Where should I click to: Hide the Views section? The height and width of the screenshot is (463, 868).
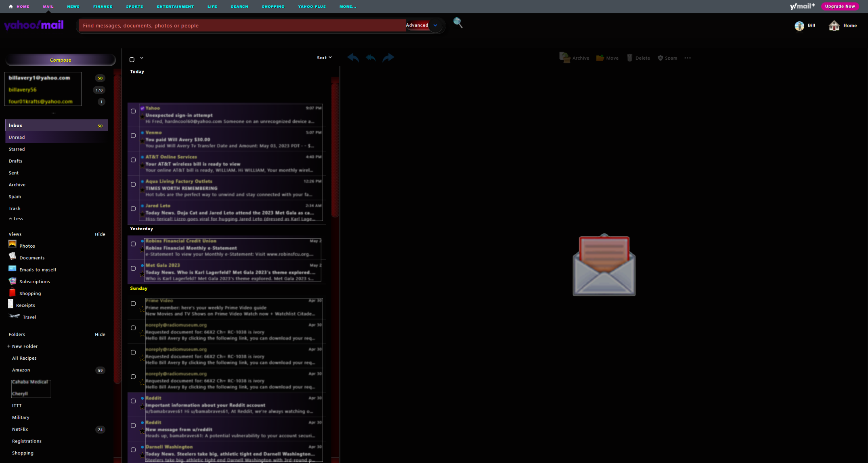[x=100, y=234]
